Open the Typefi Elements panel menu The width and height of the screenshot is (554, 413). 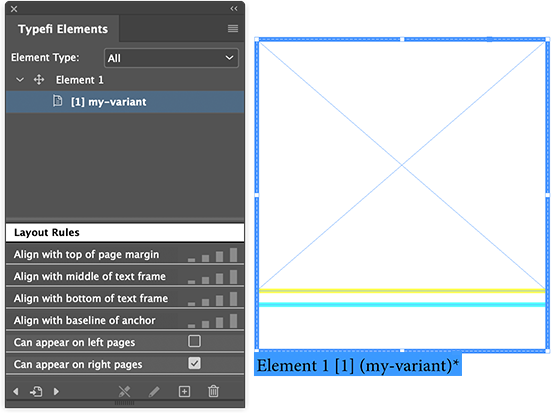coord(232,29)
